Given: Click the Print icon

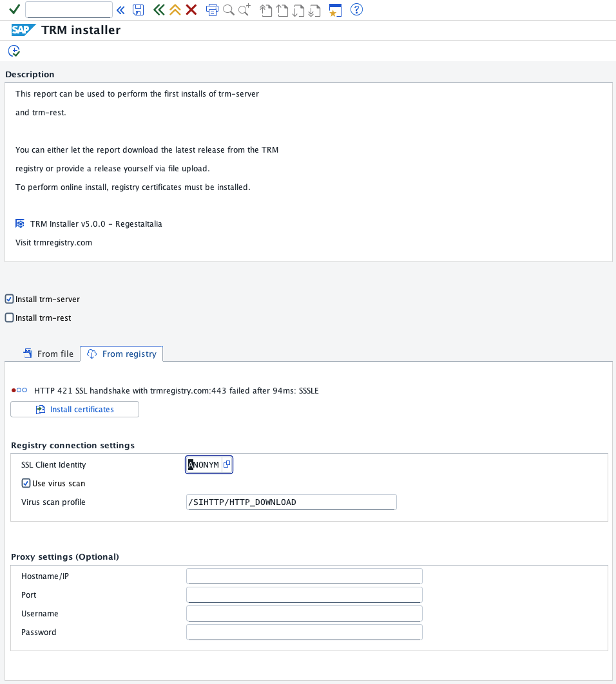Looking at the screenshot, I should click(212, 10).
